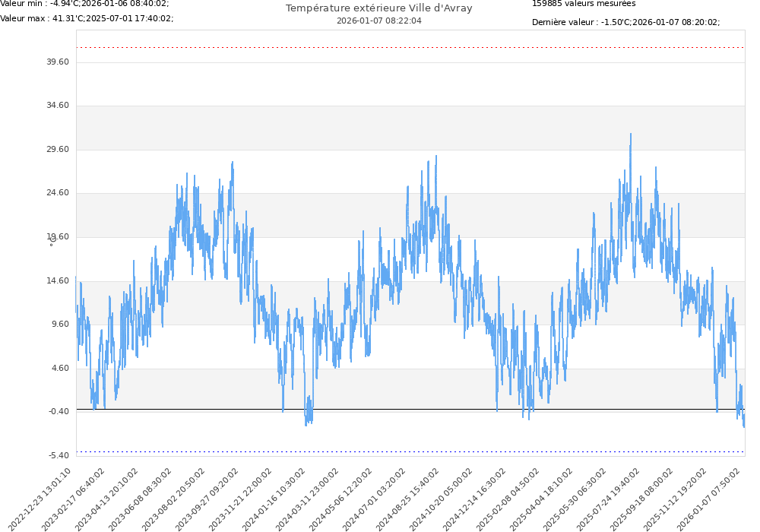Click x-axis date label 2025-07-24 19:40:02
This screenshot has height=532, width=760.
click(x=610, y=498)
